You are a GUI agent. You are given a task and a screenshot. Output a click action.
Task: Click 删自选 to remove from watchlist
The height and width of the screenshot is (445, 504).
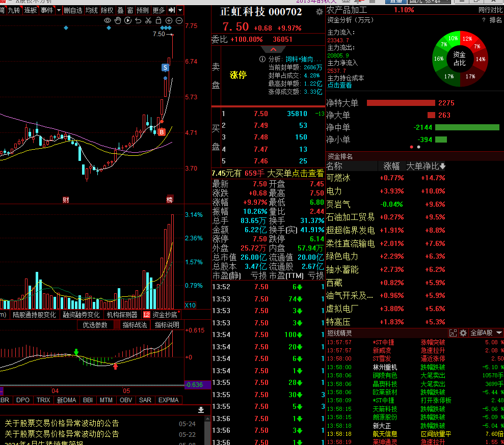(x=73, y=10)
